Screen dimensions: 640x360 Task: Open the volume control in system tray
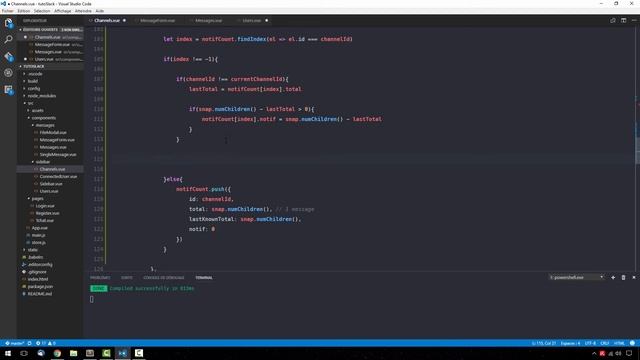tap(618, 353)
